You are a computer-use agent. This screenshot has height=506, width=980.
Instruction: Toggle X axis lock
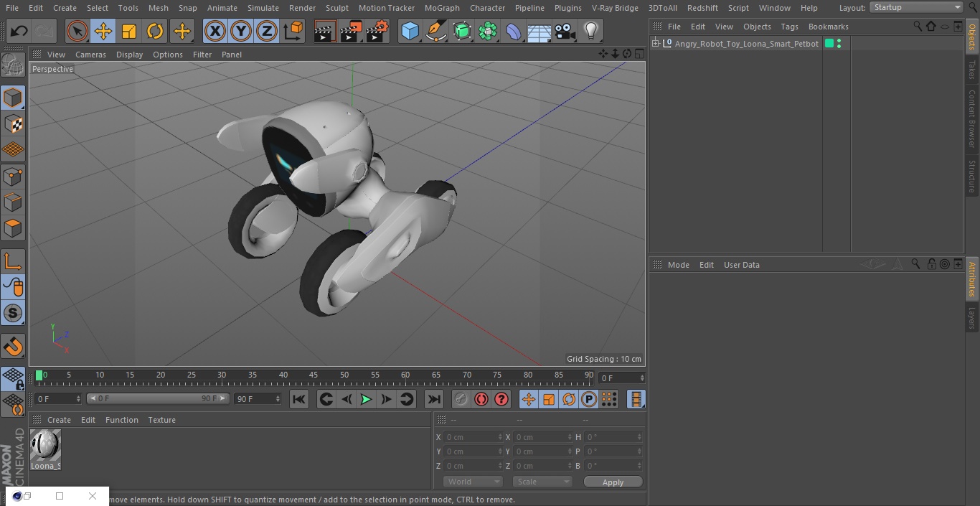[x=215, y=31]
